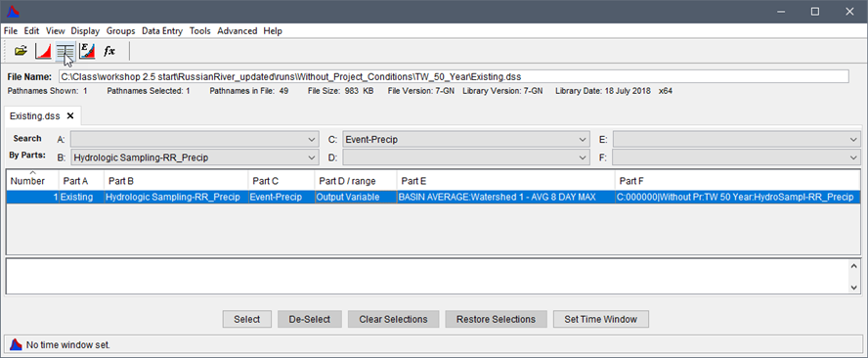Open the View menu

click(x=56, y=31)
